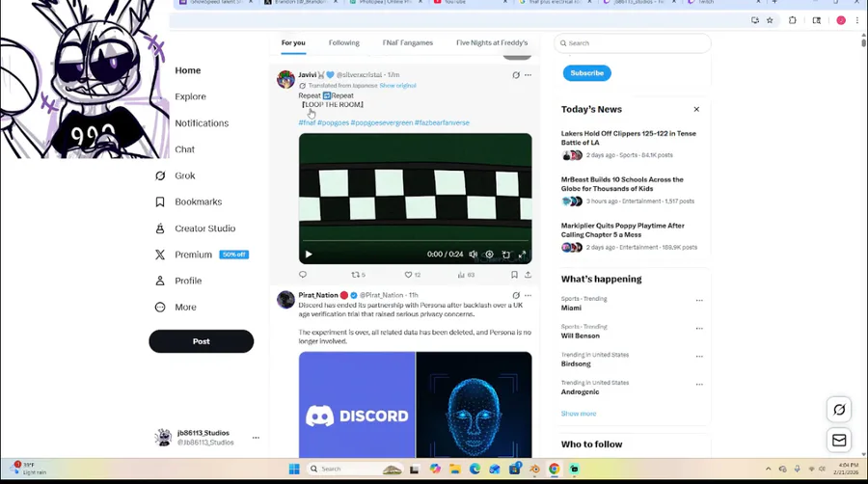Open the #fazbearfanverse hashtag
This screenshot has width=868, height=484.
click(442, 122)
